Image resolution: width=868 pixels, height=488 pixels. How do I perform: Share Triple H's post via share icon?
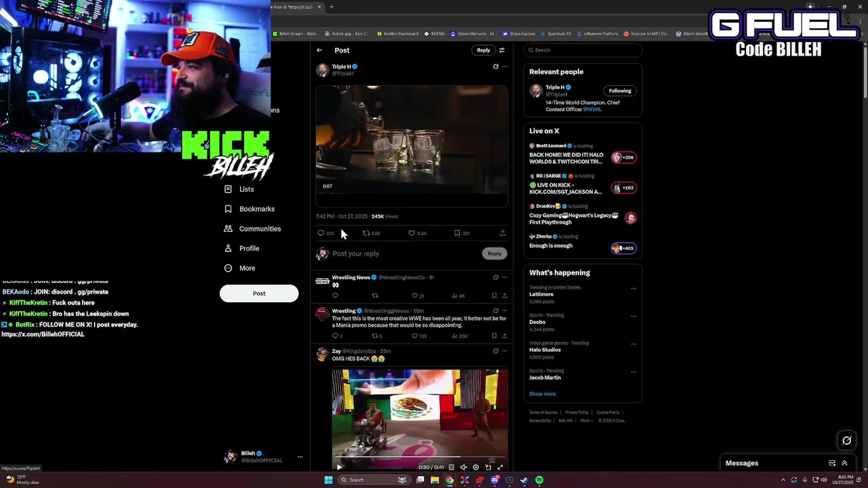(x=502, y=233)
